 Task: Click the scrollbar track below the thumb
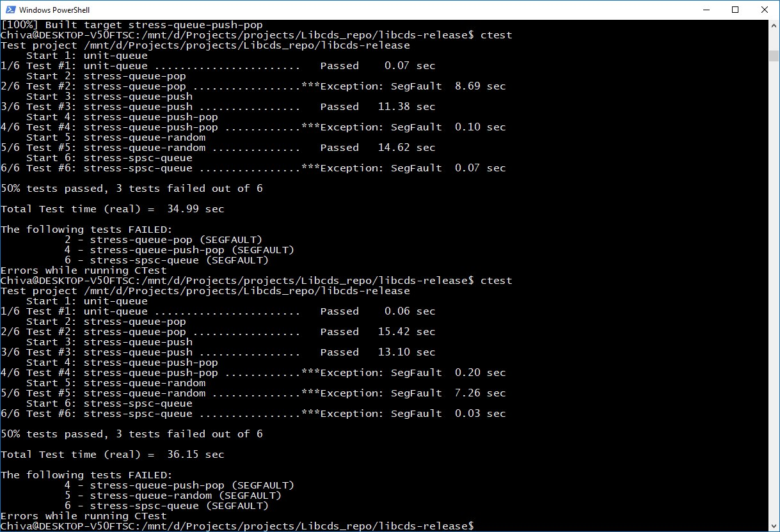coord(774,291)
